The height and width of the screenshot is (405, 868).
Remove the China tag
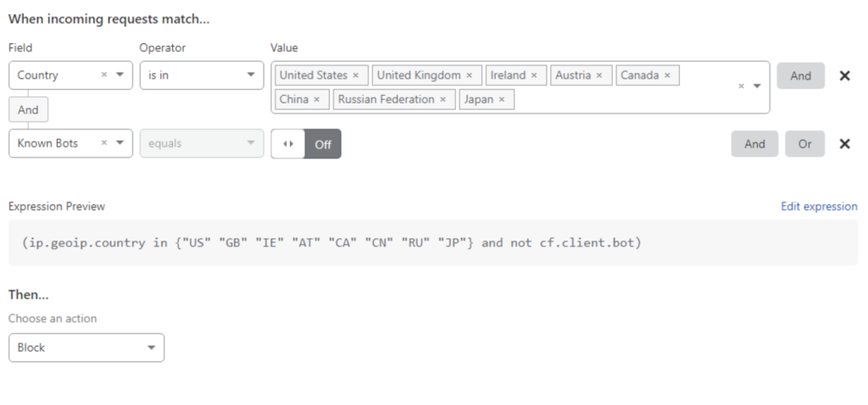coord(316,99)
